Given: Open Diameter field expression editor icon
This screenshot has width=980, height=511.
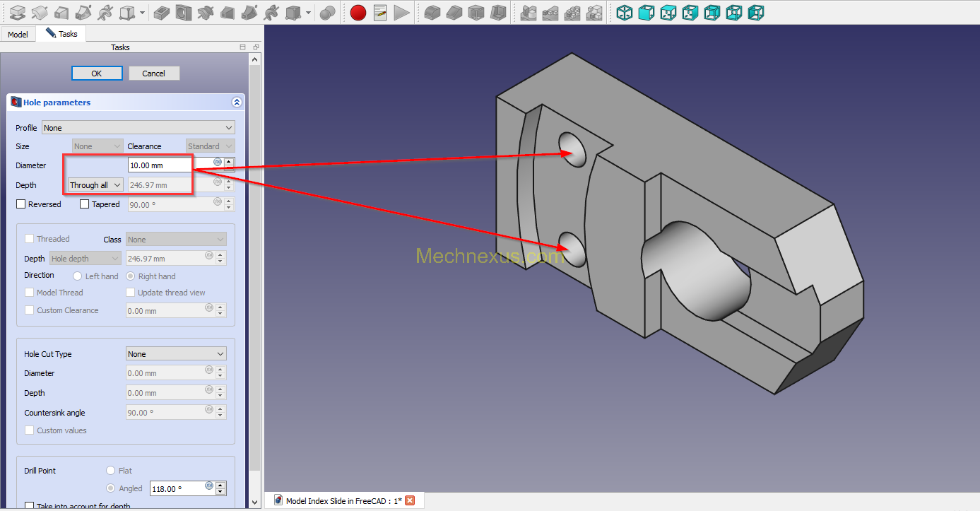Looking at the screenshot, I should pyautogui.click(x=218, y=162).
